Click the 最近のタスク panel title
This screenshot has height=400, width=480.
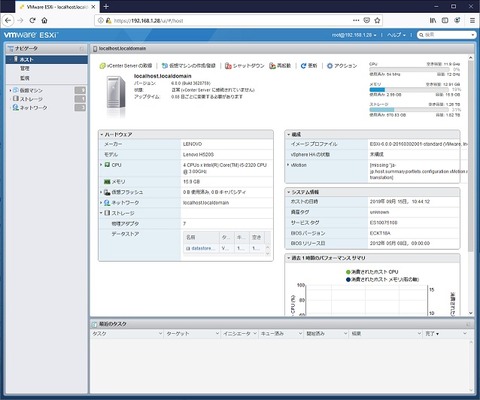coord(113,324)
